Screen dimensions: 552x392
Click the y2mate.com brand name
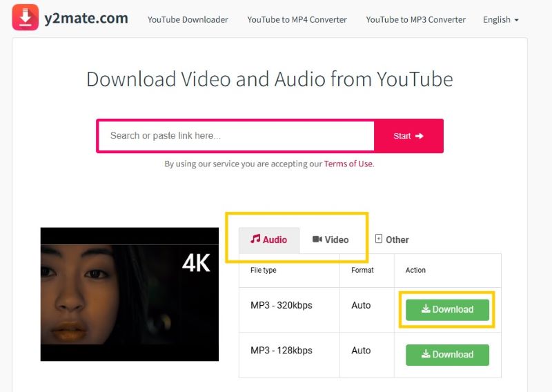click(87, 18)
